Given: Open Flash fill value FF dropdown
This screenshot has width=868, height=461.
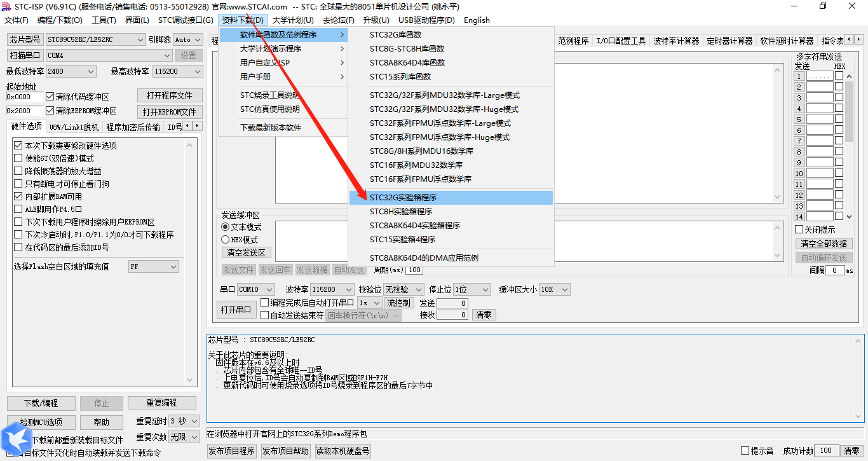Looking at the screenshot, I should point(154,266).
